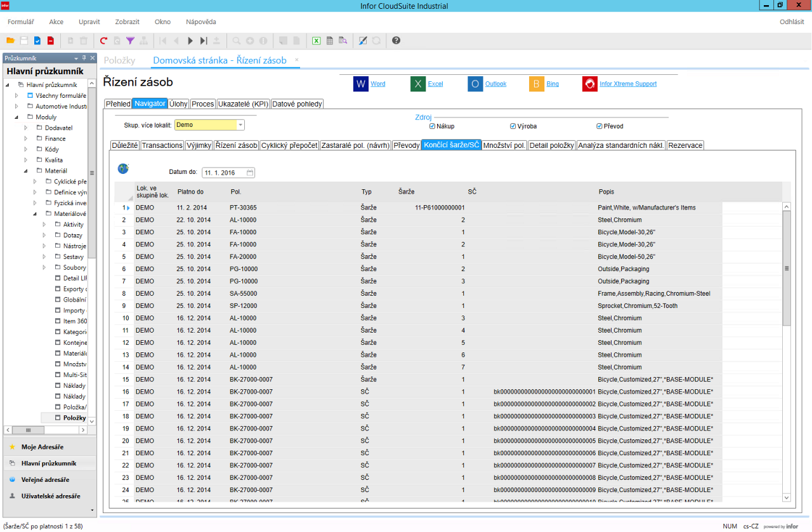Click the globe icon above the grid
Screen dimensions: 812x532
pyautogui.click(x=123, y=169)
